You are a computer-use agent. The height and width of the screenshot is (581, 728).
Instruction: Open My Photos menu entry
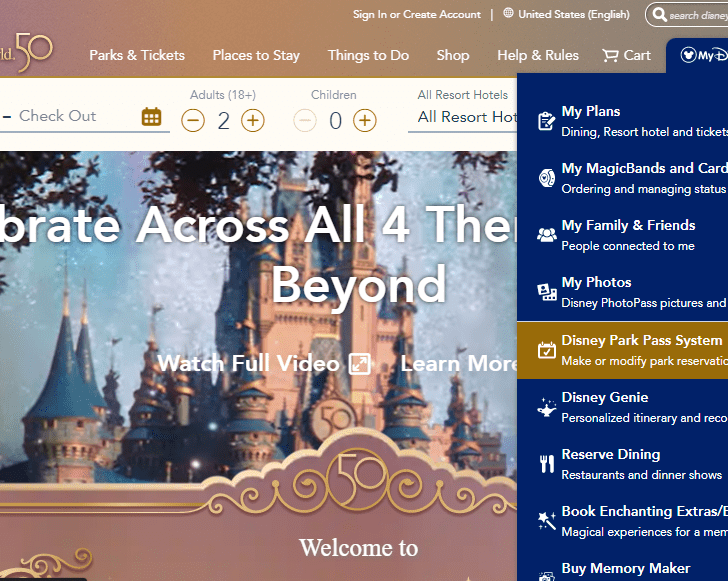(622, 292)
